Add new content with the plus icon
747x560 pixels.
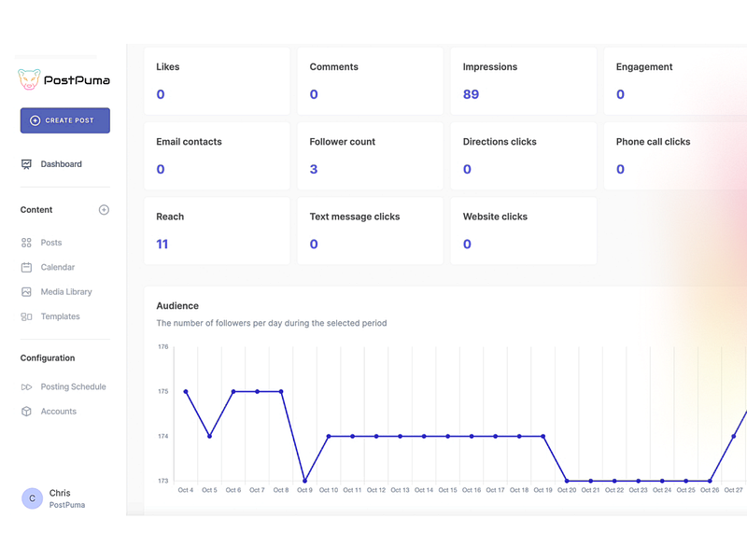104,210
